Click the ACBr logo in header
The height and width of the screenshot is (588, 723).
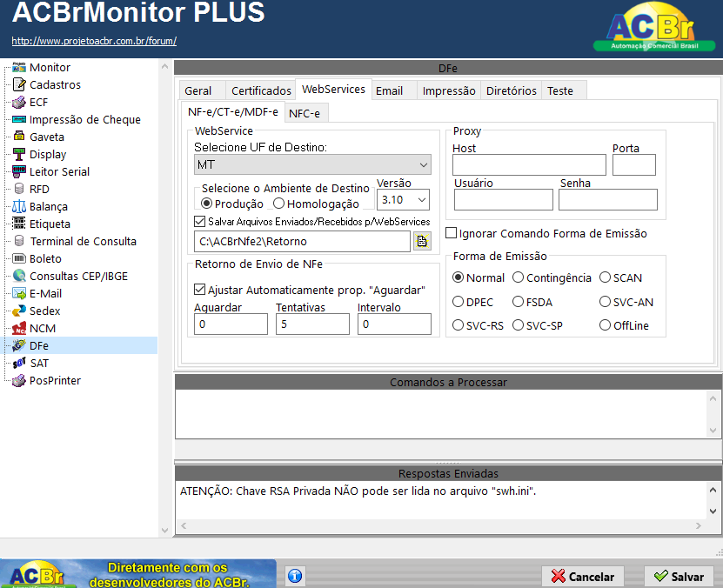[654, 27]
